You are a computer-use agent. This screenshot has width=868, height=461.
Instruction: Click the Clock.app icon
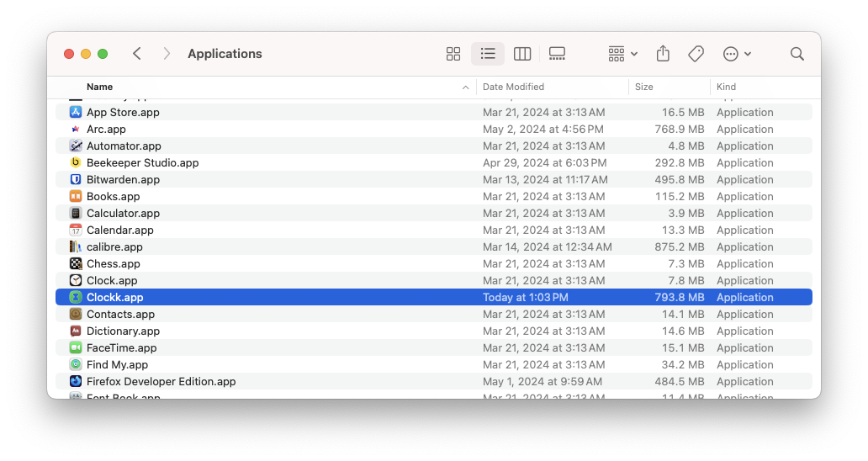[76, 281]
